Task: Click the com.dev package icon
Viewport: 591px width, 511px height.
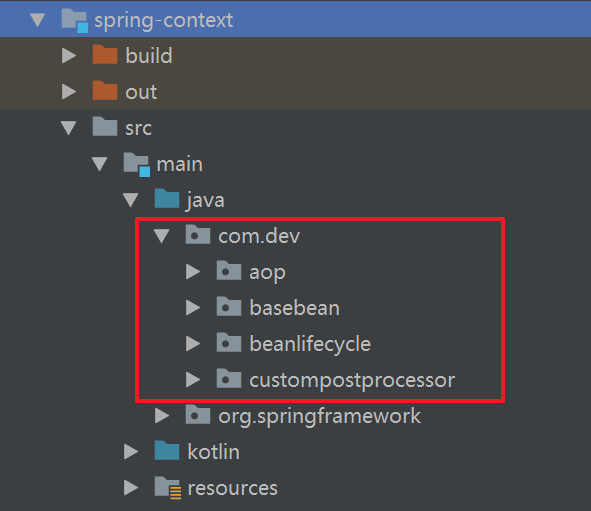Action: coord(198,235)
